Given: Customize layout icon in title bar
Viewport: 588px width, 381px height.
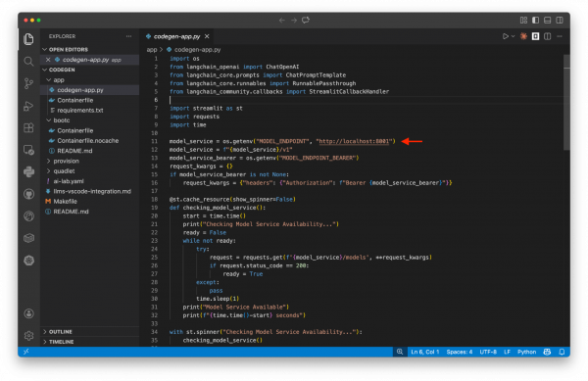Looking at the screenshot, I should [523, 21].
